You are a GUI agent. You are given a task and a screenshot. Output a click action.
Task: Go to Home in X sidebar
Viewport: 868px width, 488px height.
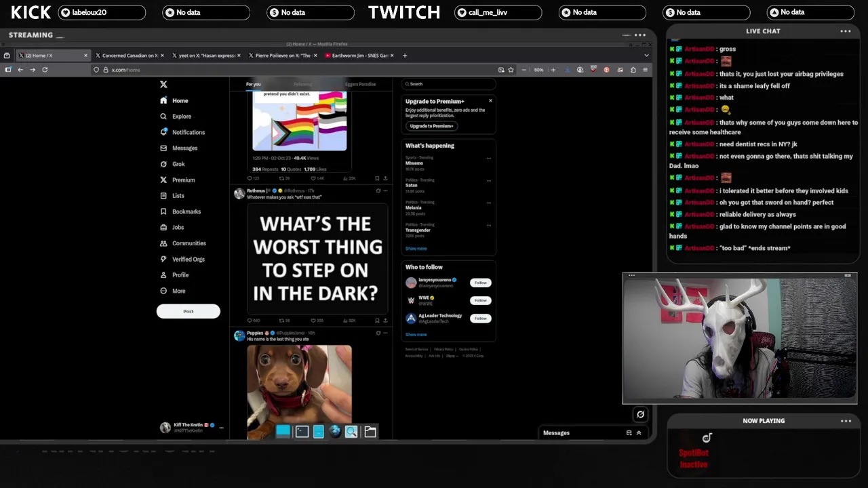click(x=174, y=100)
